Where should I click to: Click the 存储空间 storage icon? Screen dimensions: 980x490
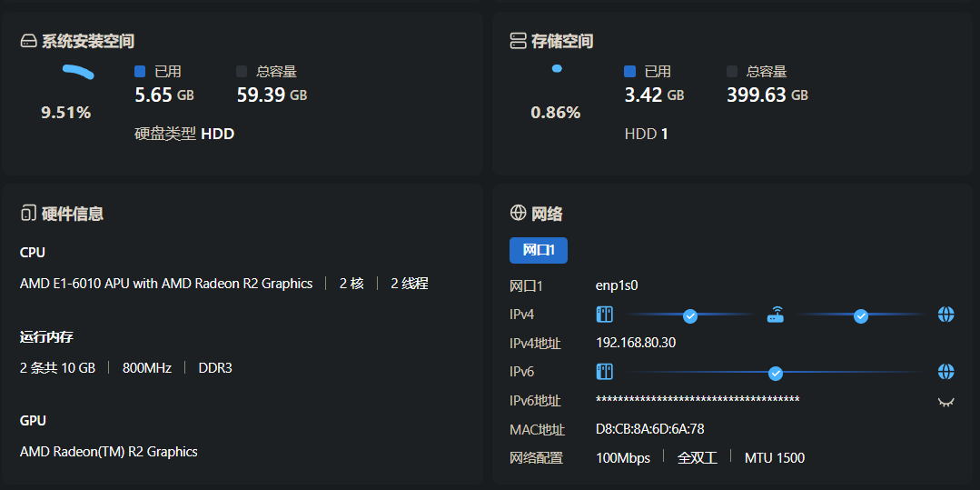point(519,41)
